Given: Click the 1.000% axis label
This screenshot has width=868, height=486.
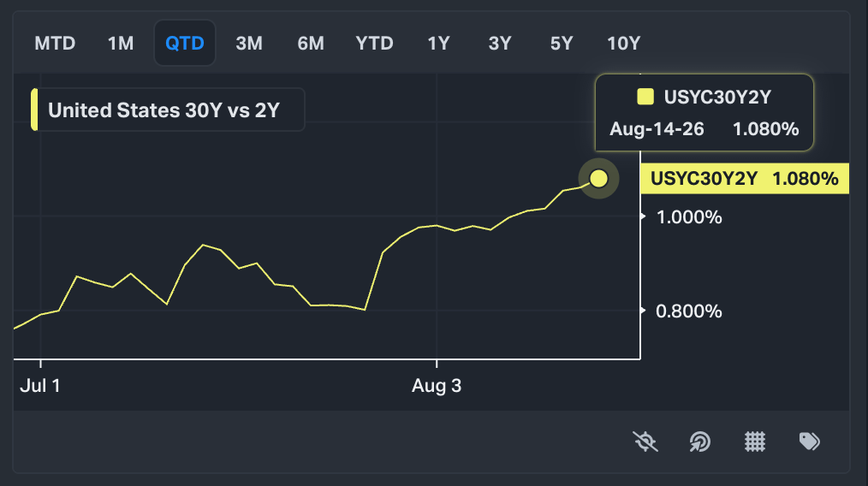Looking at the screenshot, I should pyautogui.click(x=689, y=217).
